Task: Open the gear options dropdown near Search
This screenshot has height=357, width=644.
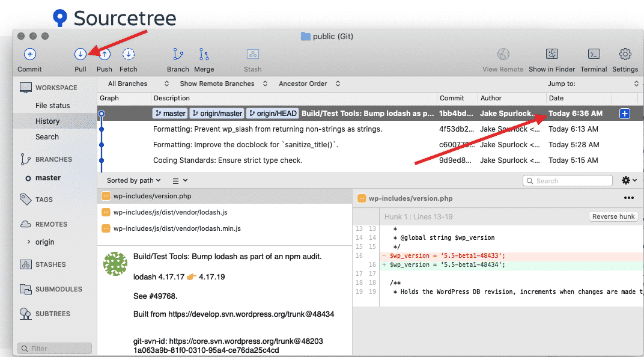Action: [x=629, y=180]
